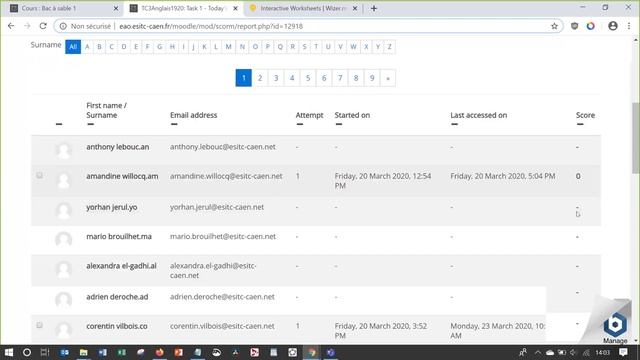Image resolution: width=640 pixels, height=360 pixels.
Task: Open alexandra el-gadhi.al user link
Action: point(121,266)
